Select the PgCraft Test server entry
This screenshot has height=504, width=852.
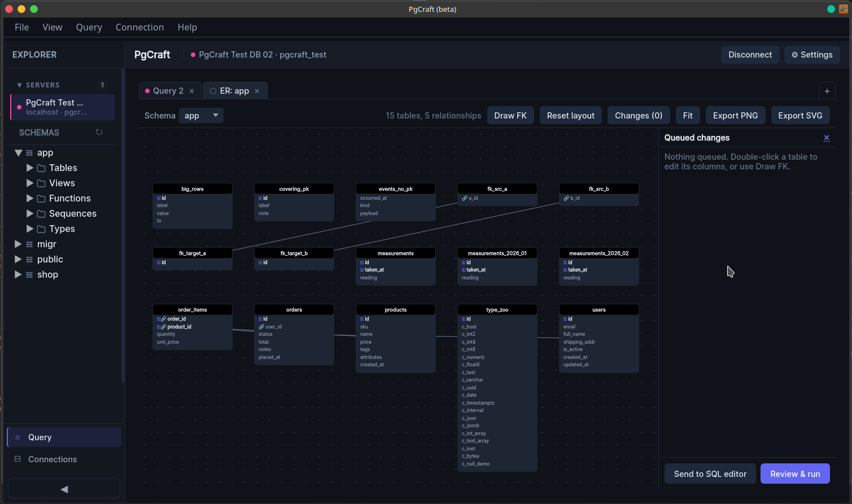click(63, 107)
